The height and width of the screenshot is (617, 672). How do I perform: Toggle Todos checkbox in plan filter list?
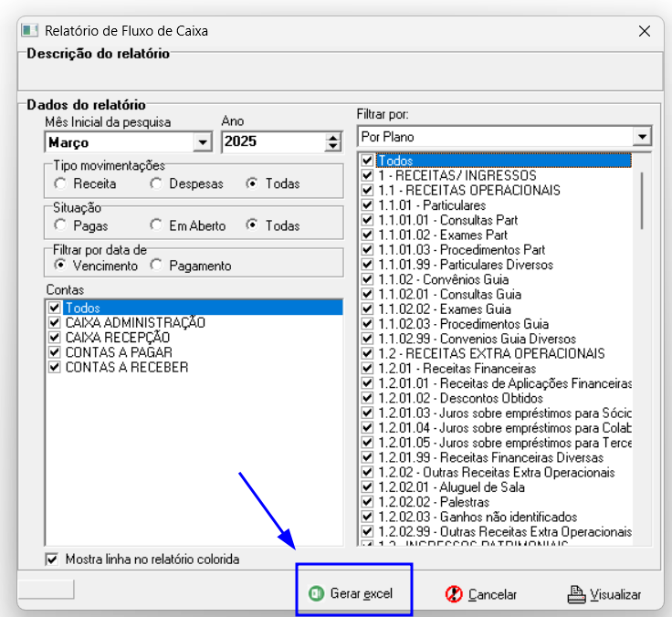[x=367, y=161]
